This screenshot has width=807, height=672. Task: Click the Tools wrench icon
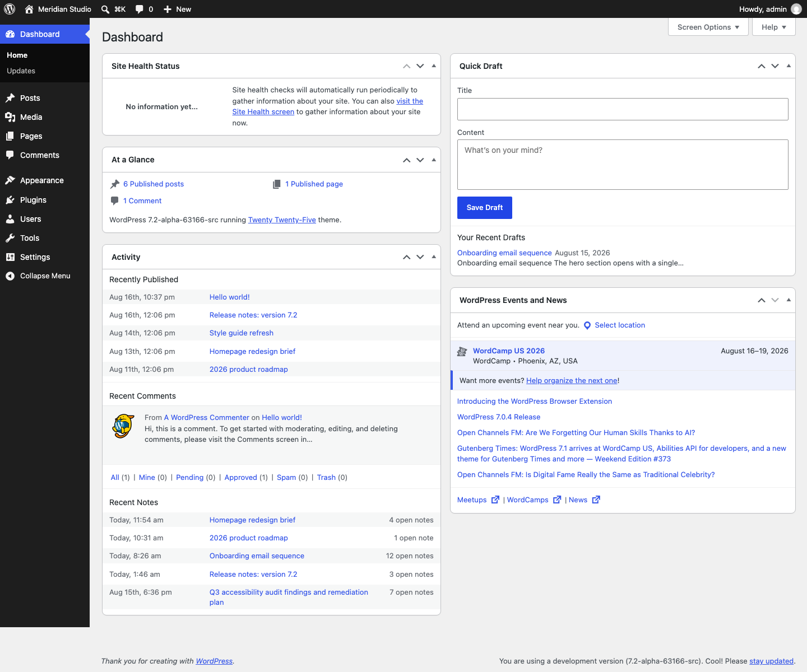[x=10, y=238]
